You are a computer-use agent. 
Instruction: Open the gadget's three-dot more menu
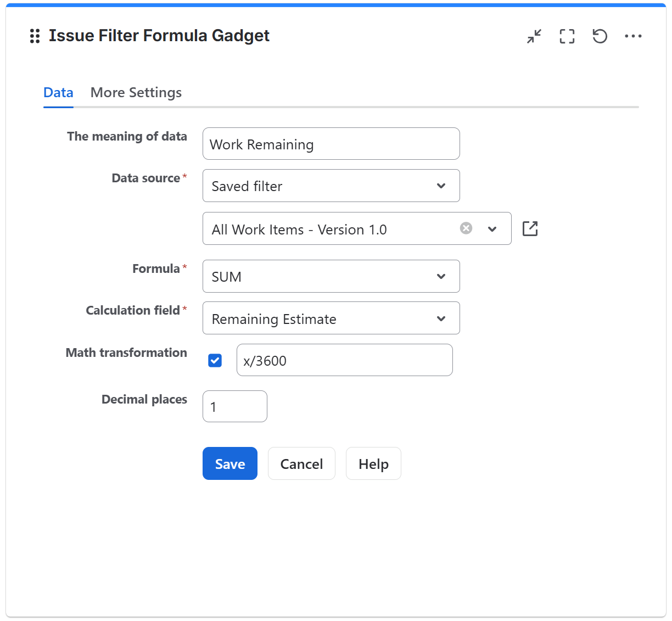(x=633, y=36)
